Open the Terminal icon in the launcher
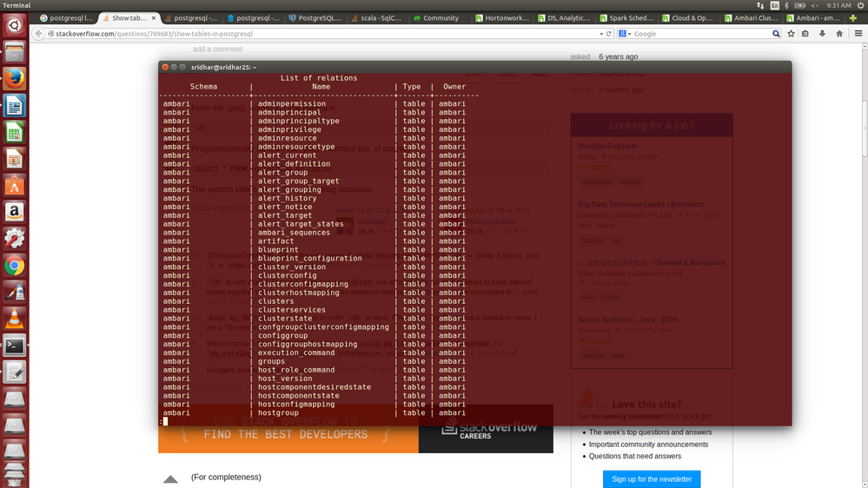This screenshot has width=868, height=488. click(x=15, y=346)
